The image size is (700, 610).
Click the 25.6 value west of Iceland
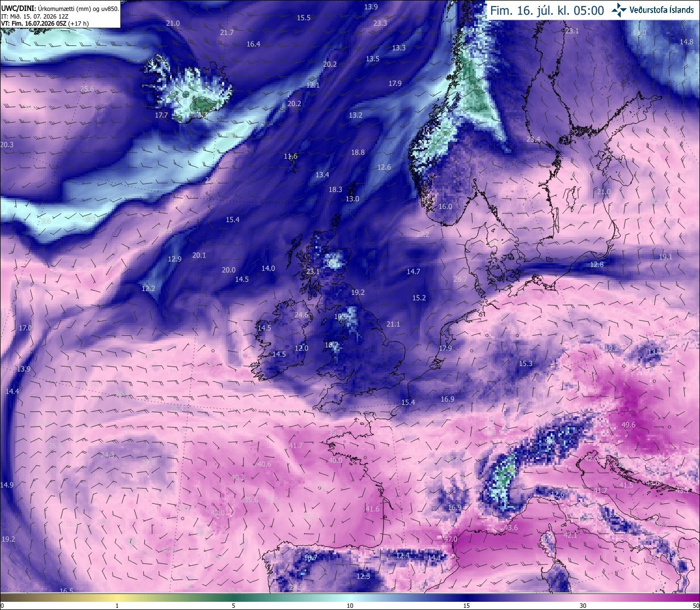coord(87,89)
